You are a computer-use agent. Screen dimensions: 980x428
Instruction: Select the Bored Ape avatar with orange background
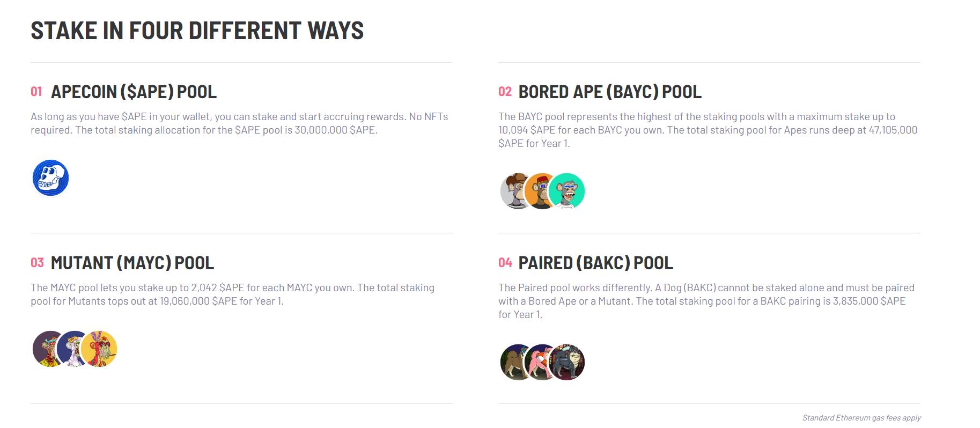pyautogui.click(x=540, y=191)
